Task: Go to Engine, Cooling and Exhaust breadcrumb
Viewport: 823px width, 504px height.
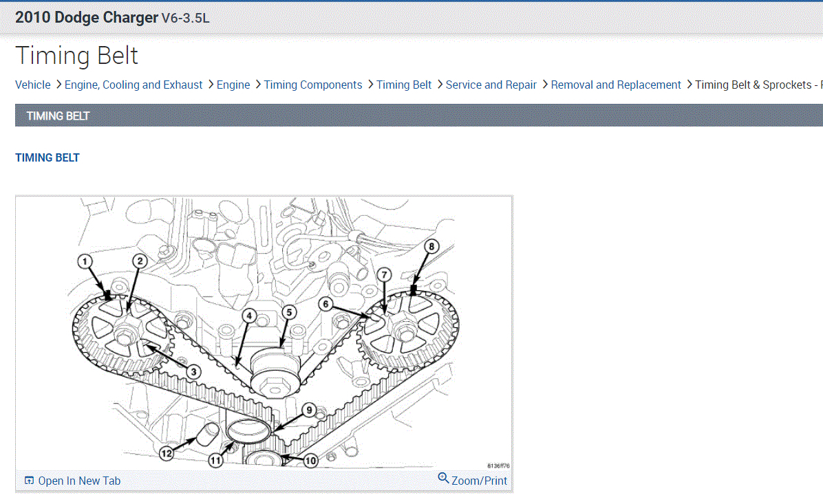Action: click(133, 85)
